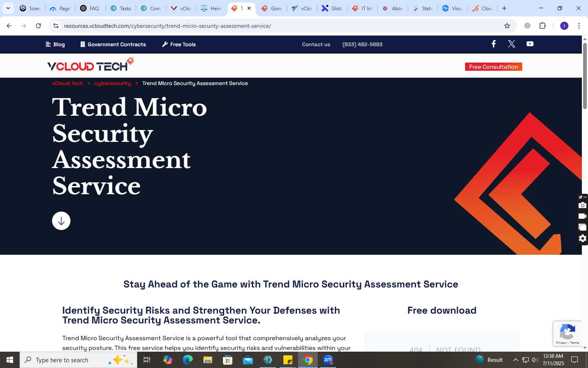Launch Microsoft Edge from the taskbar

(x=187, y=360)
